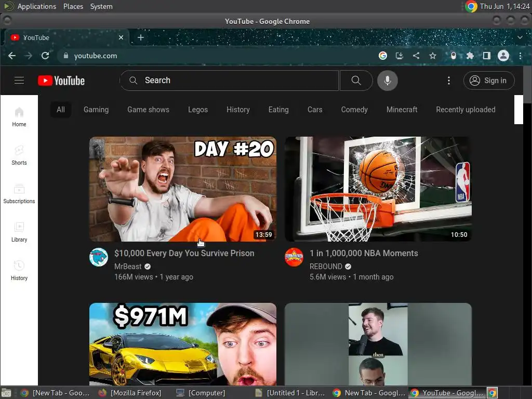
Task: Click the browser forward arrow
Action: tap(29, 56)
